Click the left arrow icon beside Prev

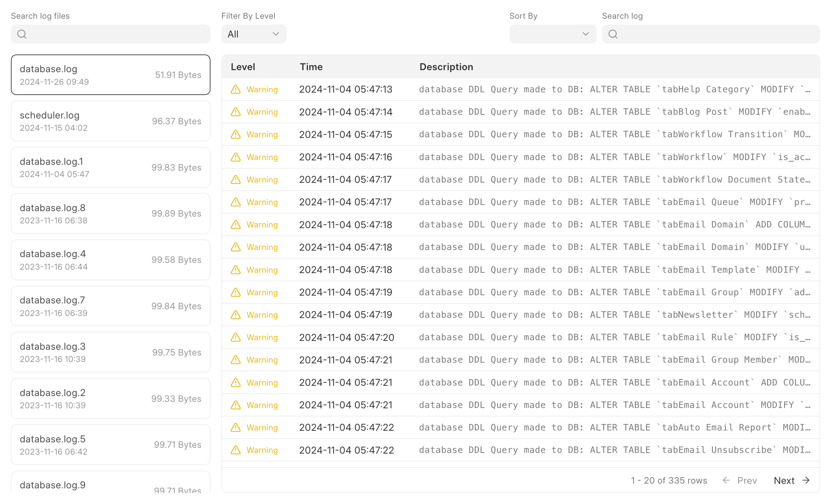pyautogui.click(x=726, y=480)
